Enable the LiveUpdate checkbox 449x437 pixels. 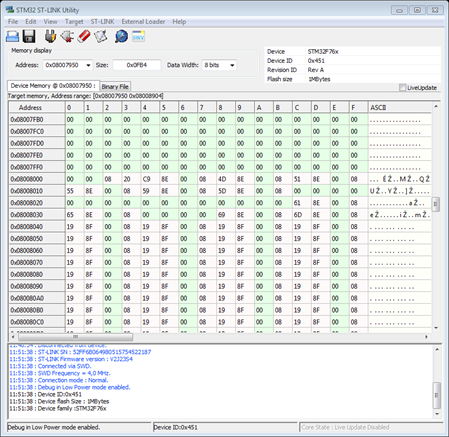(x=402, y=88)
